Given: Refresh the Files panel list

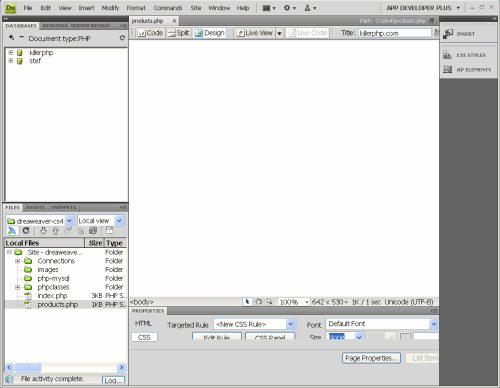Looking at the screenshot, I should click(26, 231).
